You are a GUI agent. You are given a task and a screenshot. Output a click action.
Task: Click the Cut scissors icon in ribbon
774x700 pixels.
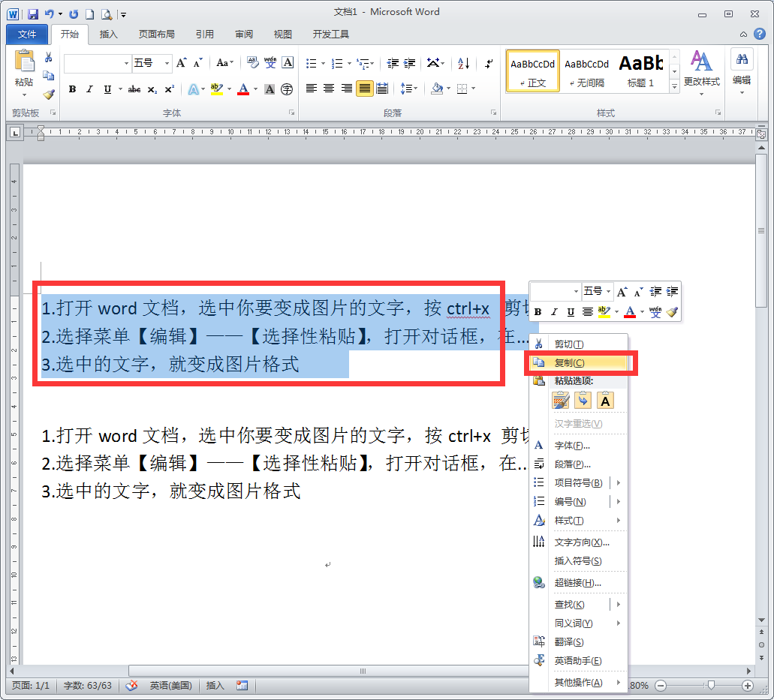[48, 58]
